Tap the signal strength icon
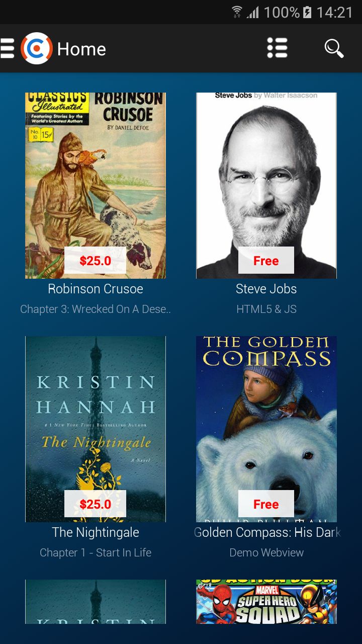This screenshot has width=362, height=644. (253, 12)
